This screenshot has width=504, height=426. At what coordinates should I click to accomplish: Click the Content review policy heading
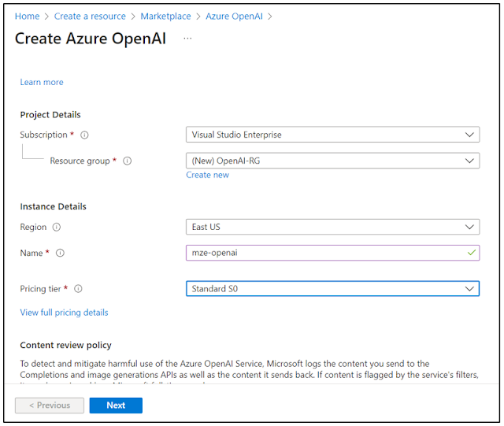coord(66,346)
